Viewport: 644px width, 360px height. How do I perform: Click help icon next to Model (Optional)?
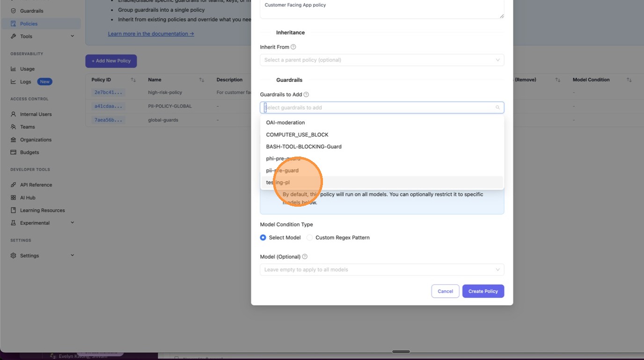305,257
